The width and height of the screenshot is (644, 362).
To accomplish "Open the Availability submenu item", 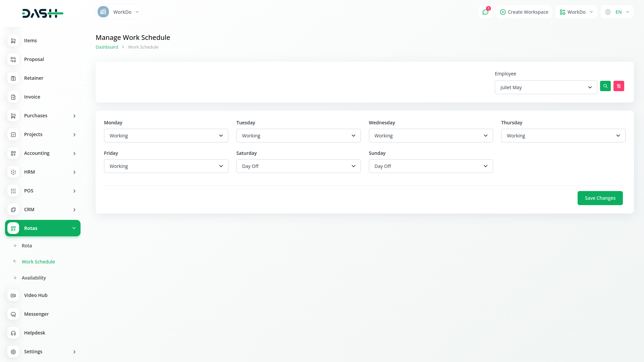I will click(x=34, y=278).
